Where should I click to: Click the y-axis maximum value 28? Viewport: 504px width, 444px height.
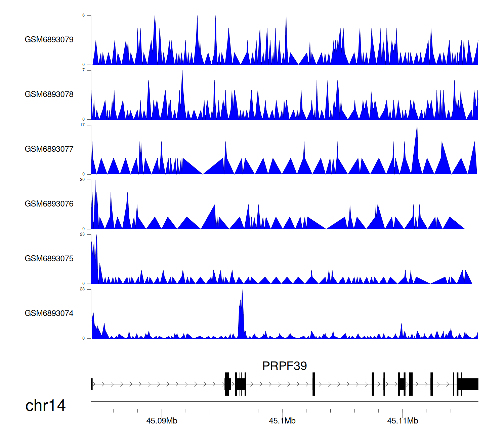click(x=82, y=289)
